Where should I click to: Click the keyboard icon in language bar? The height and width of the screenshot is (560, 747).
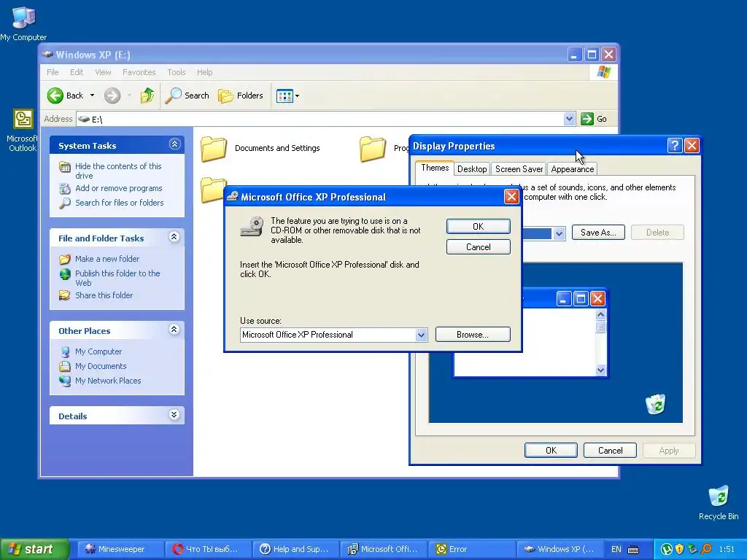[633, 550]
